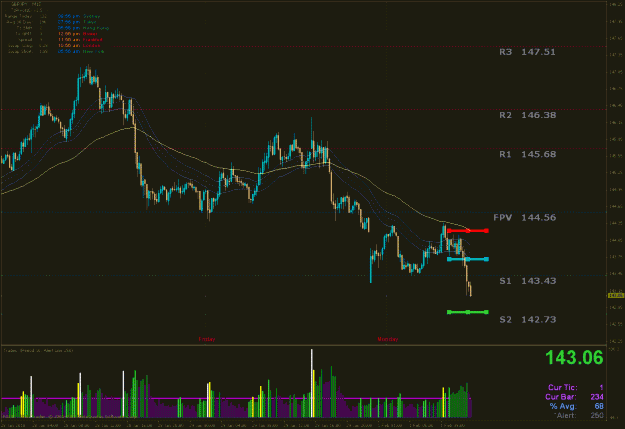625x429 pixels.
Task: Select the dotted blue FPV level line
Action: [303, 213]
